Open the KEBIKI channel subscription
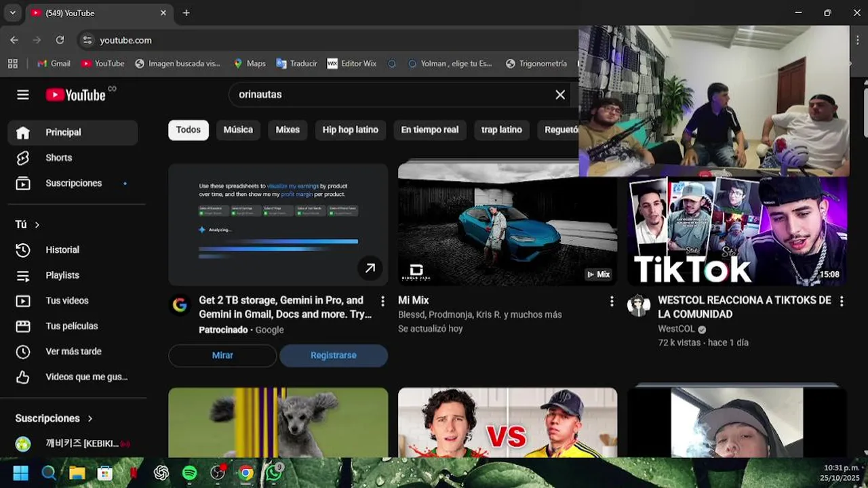Screen dimensions: 868x488 pyautogui.click(x=73, y=444)
